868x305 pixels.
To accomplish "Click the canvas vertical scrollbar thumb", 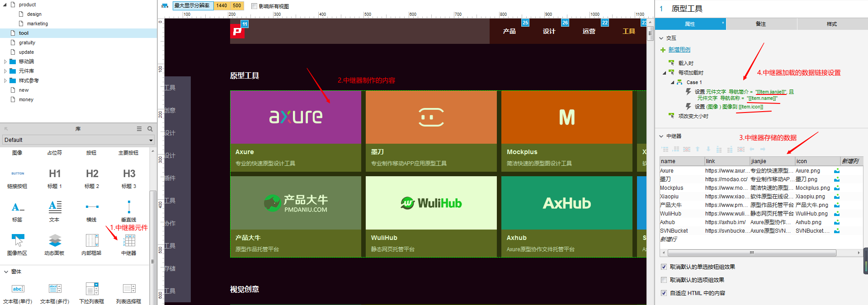I will [650, 33].
